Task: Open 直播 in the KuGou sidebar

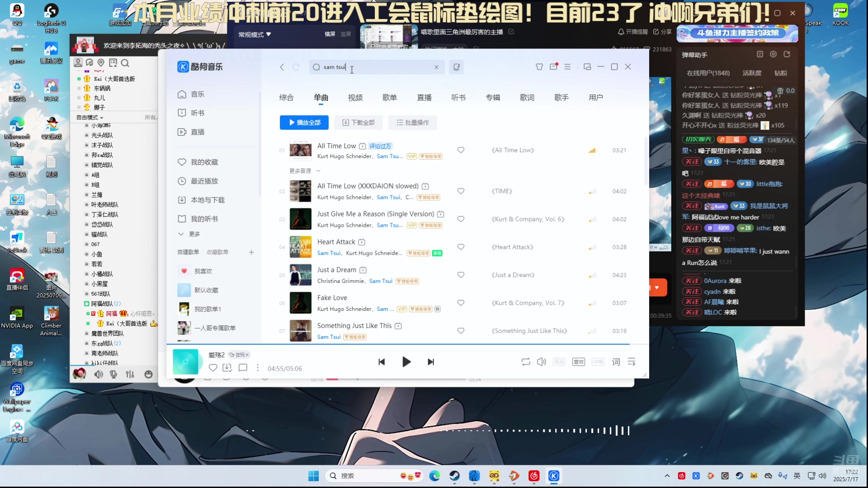Action: [x=191, y=132]
